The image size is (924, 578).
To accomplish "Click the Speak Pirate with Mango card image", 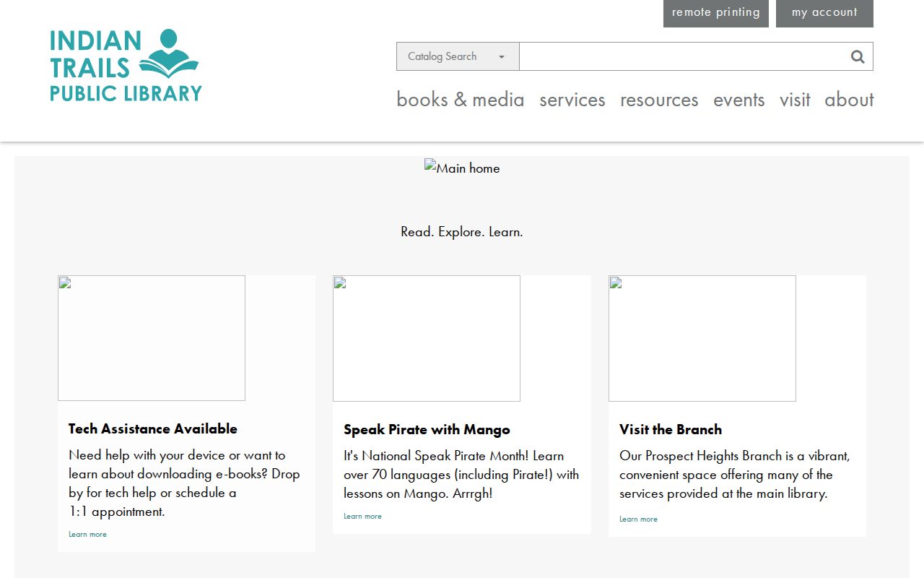I will click(427, 338).
